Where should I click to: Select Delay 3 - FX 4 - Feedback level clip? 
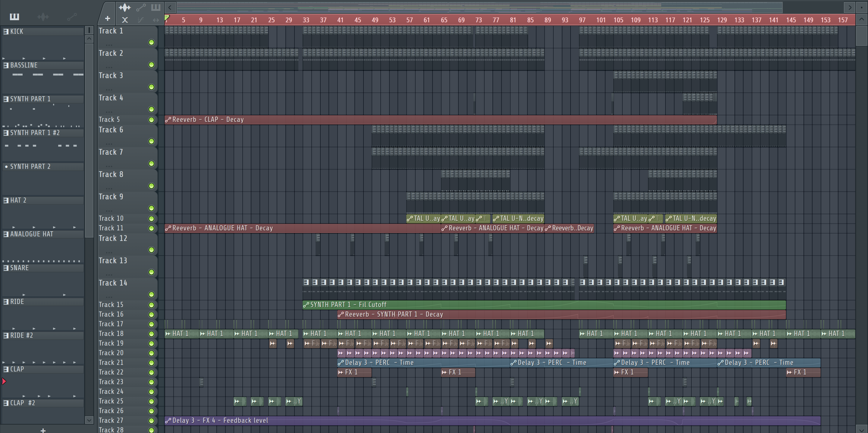[492, 421]
